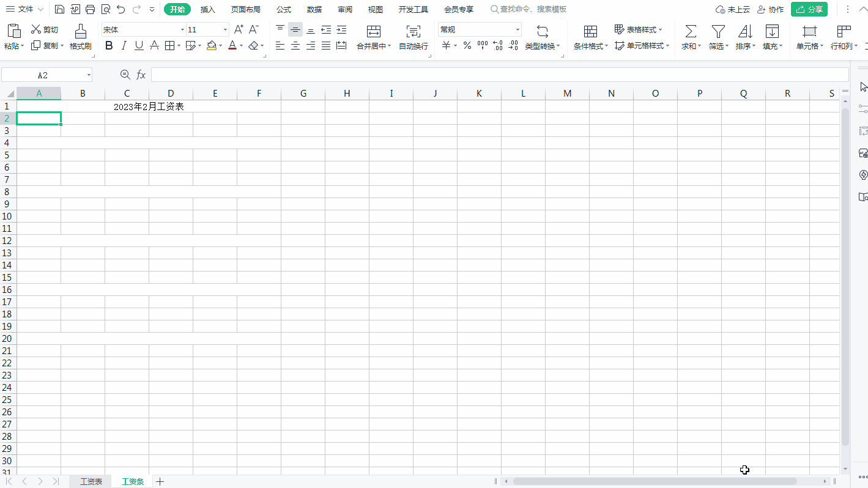Center text horizontally in cell
868x488 pixels.
click(295, 45)
